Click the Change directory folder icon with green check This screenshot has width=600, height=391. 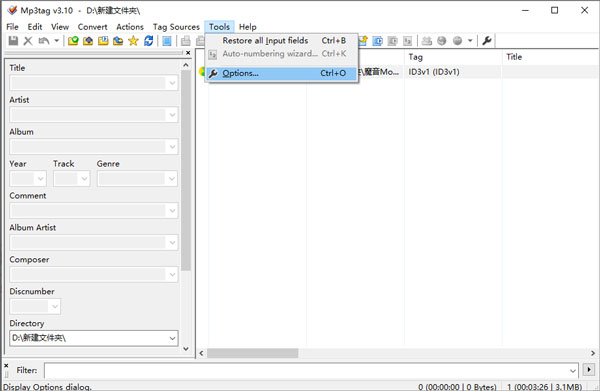tap(73, 41)
